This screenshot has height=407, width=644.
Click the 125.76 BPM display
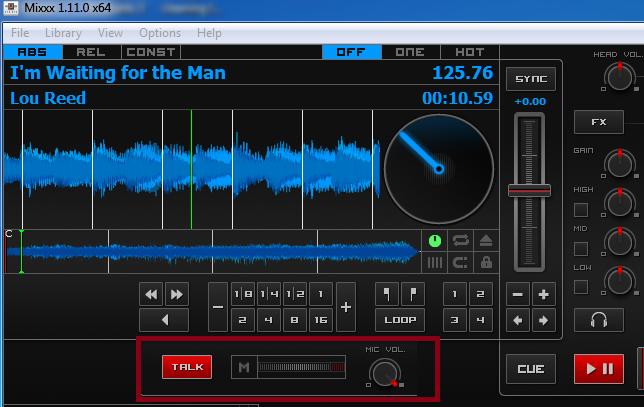[x=462, y=73]
